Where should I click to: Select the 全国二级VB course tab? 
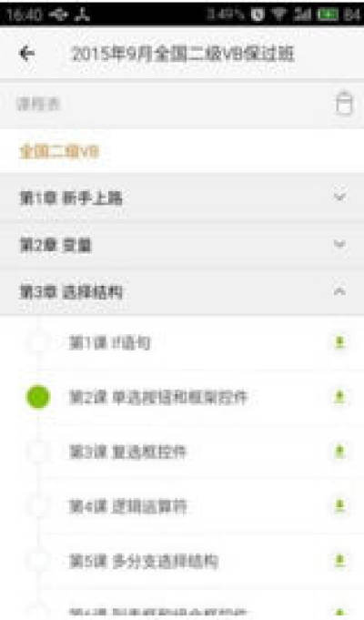tap(59, 151)
